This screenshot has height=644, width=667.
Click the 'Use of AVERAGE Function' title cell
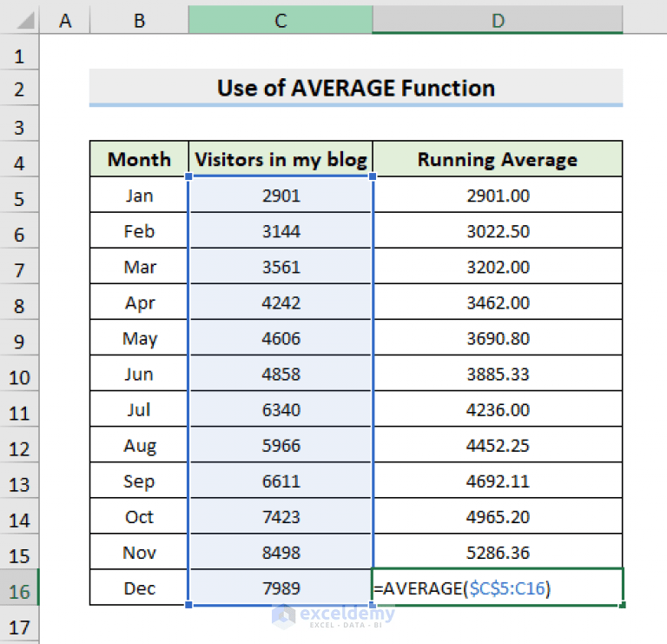(356, 87)
